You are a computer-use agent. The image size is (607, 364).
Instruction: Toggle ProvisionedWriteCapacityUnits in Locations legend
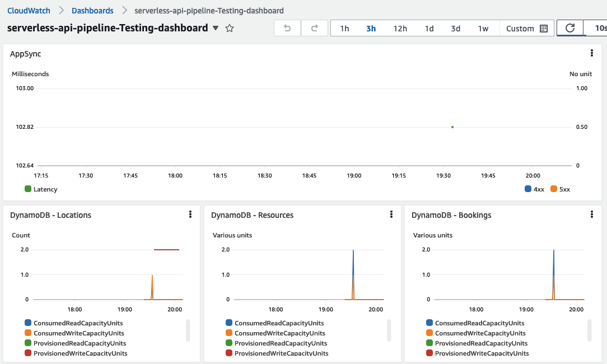[x=76, y=353]
